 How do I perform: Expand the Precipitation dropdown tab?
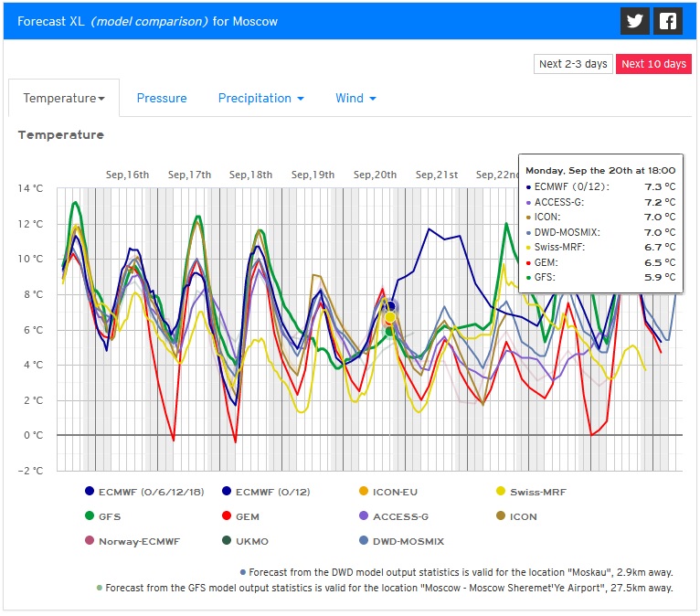[x=260, y=98]
